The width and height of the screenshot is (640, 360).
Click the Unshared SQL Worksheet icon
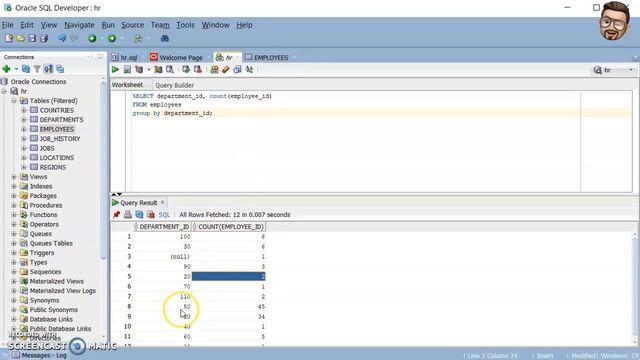pos(214,69)
